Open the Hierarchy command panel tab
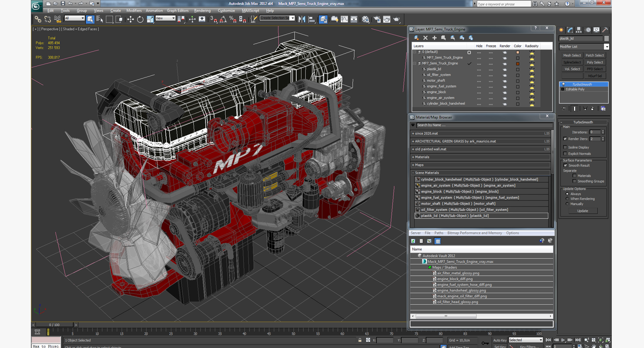The image size is (644, 348). click(579, 30)
